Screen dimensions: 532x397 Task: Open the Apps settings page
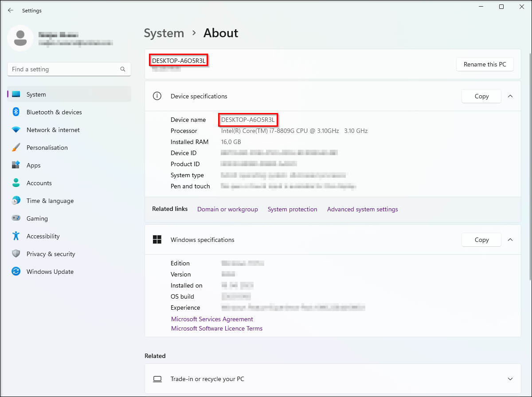point(33,165)
